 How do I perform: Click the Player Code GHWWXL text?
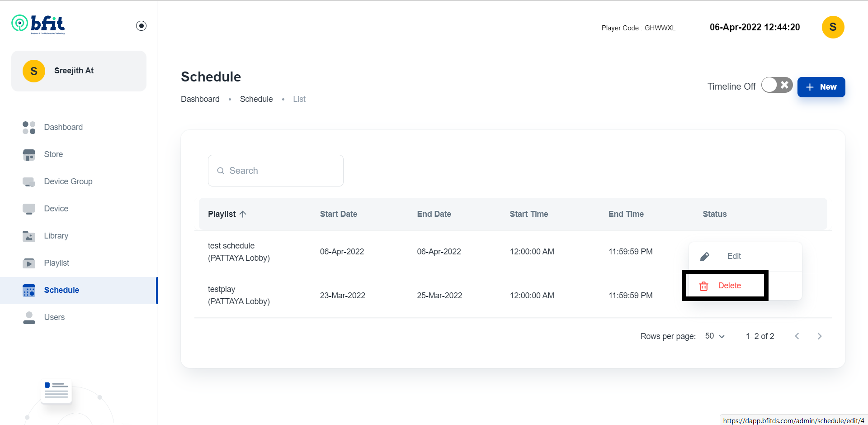[638, 28]
